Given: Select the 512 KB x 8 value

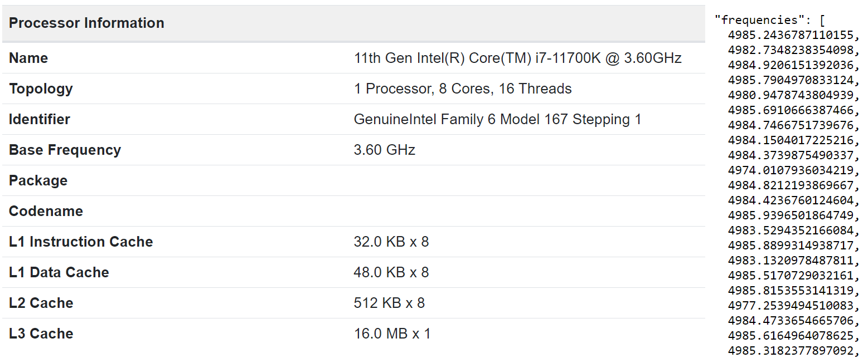Looking at the screenshot, I should click(389, 303).
